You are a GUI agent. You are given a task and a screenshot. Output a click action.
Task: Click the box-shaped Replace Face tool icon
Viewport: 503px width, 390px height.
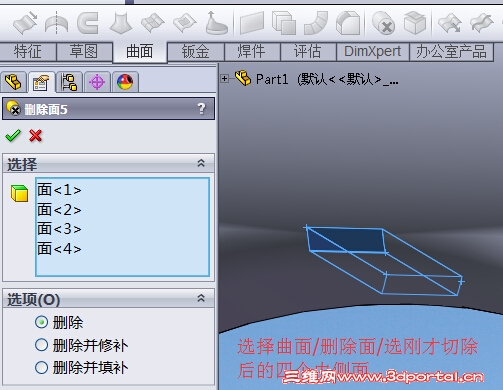click(x=415, y=23)
